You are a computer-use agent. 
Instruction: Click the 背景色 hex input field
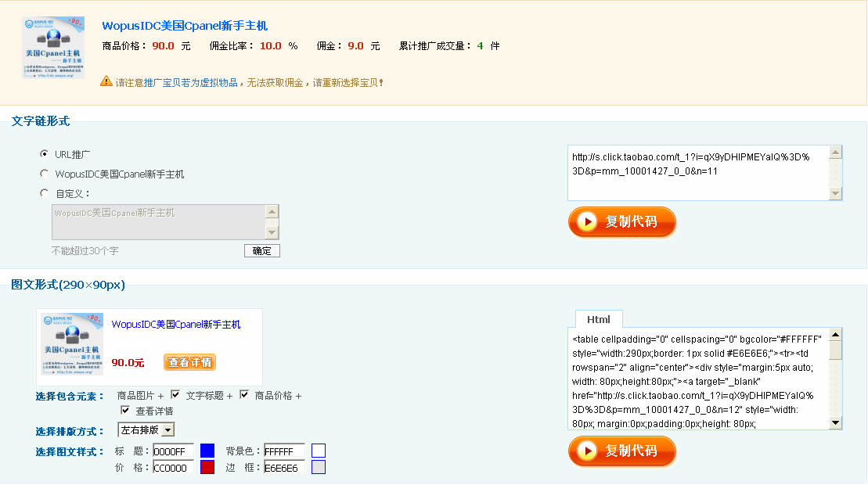(283, 451)
